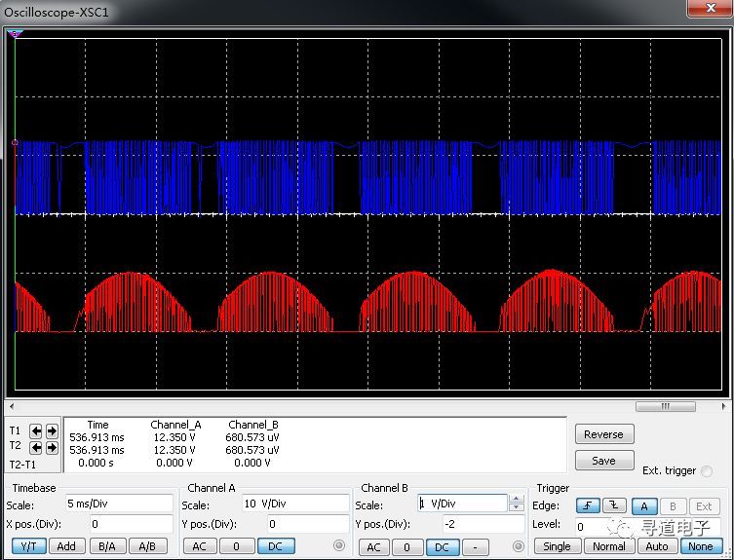
Task: Move the T2 cursor left
Action: pos(35,448)
